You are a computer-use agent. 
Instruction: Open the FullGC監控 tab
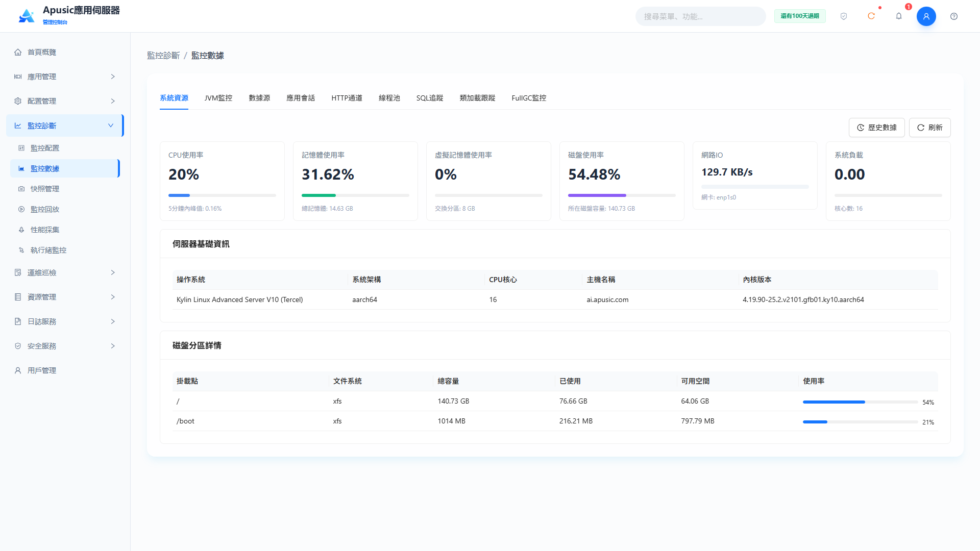pos(529,98)
